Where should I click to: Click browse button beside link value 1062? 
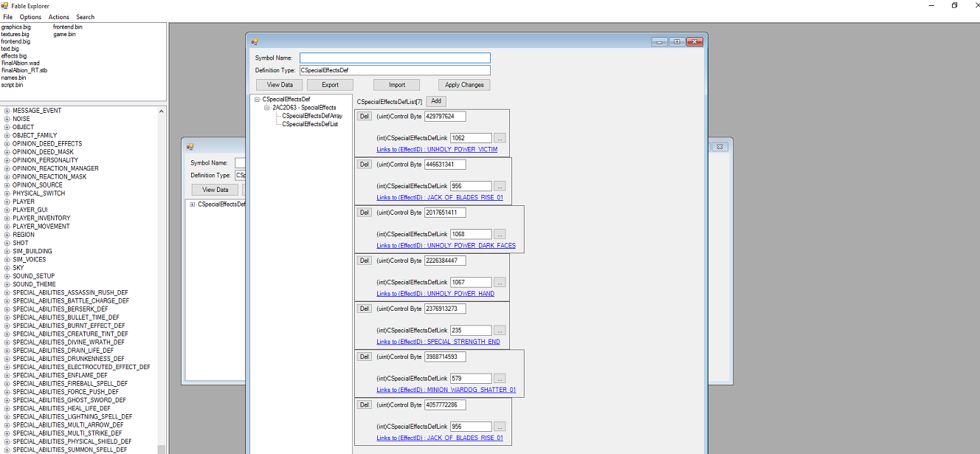500,138
